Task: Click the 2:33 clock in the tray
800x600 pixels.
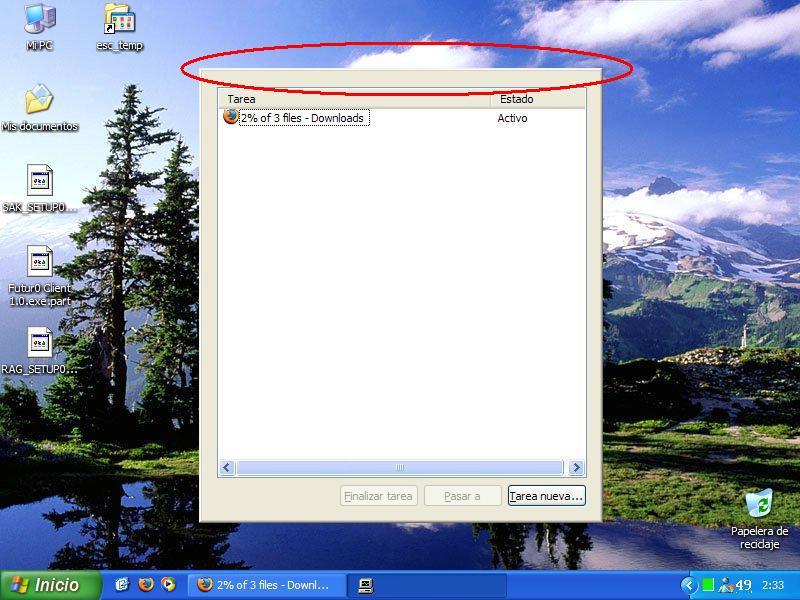Action: click(773, 585)
